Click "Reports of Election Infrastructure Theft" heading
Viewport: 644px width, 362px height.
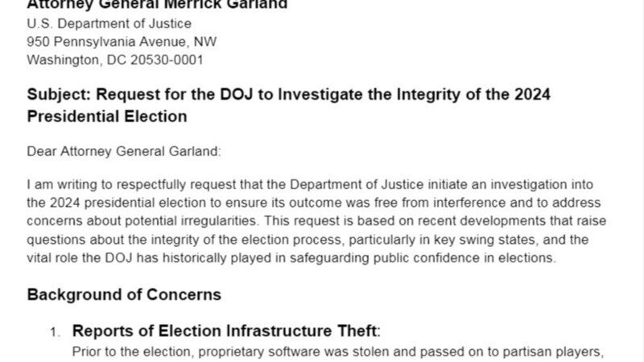[224, 331]
